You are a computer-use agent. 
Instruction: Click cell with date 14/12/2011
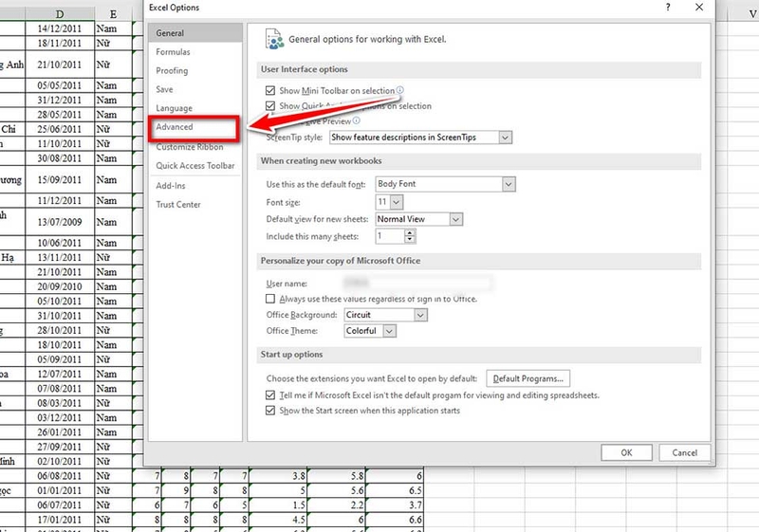pos(60,28)
